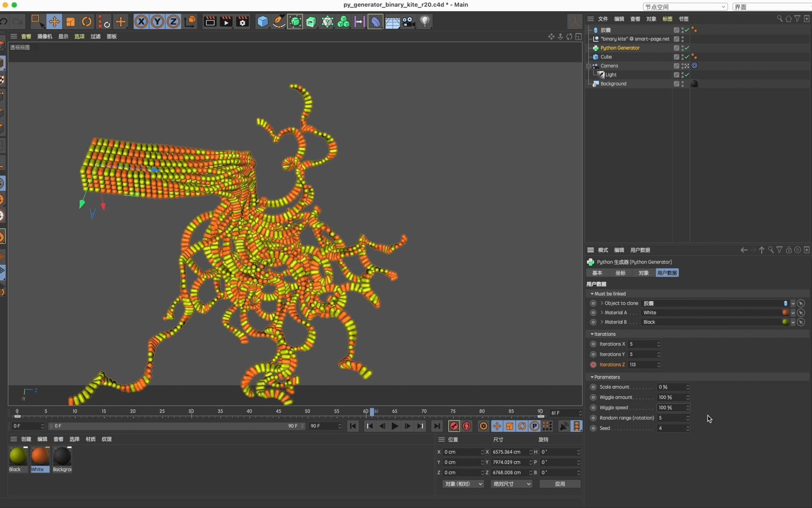Toggle the Cube object enable checkmark
812x508 pixels.
click(x=687, y=57)
